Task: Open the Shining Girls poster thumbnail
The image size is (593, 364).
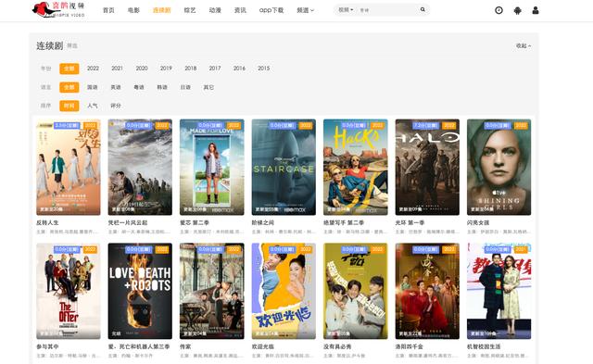Action: (498, 167)
